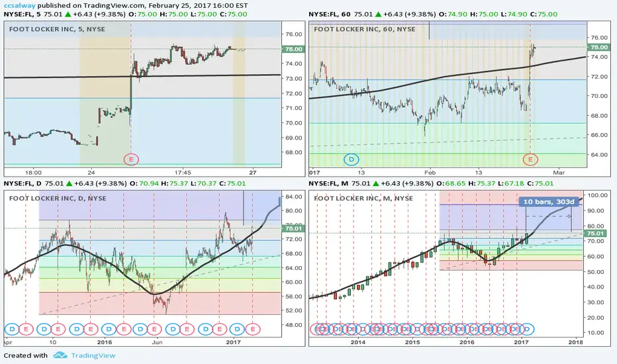Click the '17:45' time label on 5-minute chart
The image size is (617, 364).
(x=183, y=172)
